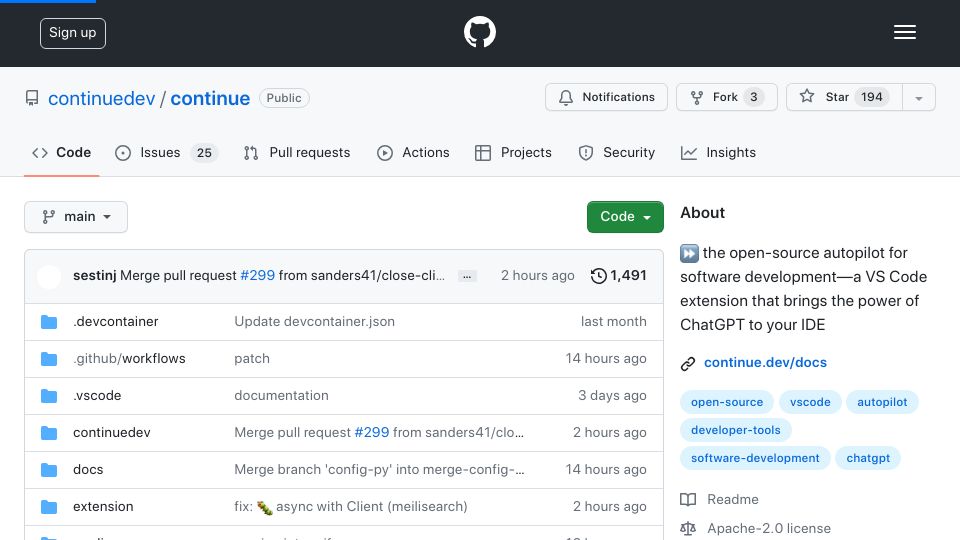The image size is (960, 540).
Task: Open the continuedev owner link
Action: click(x=102, y=99)
